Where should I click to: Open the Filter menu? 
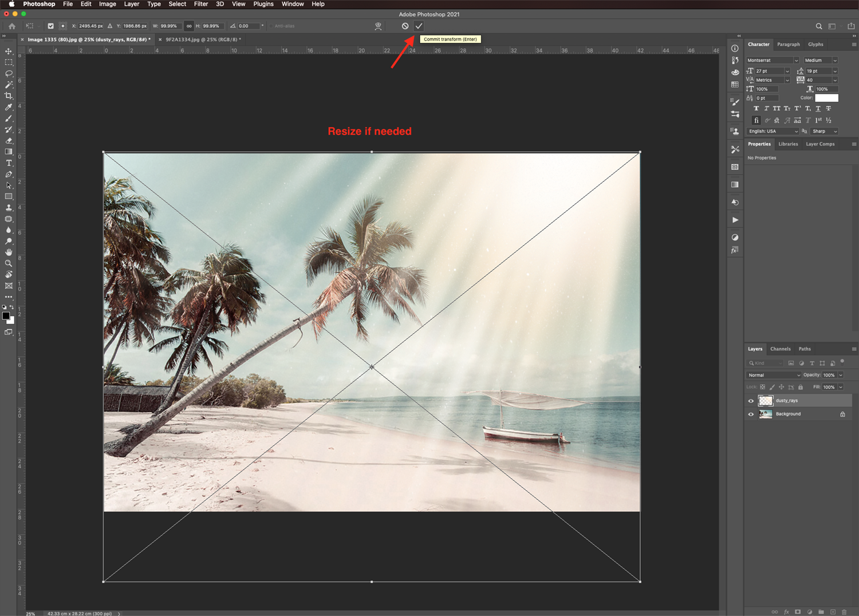[200, 4]
